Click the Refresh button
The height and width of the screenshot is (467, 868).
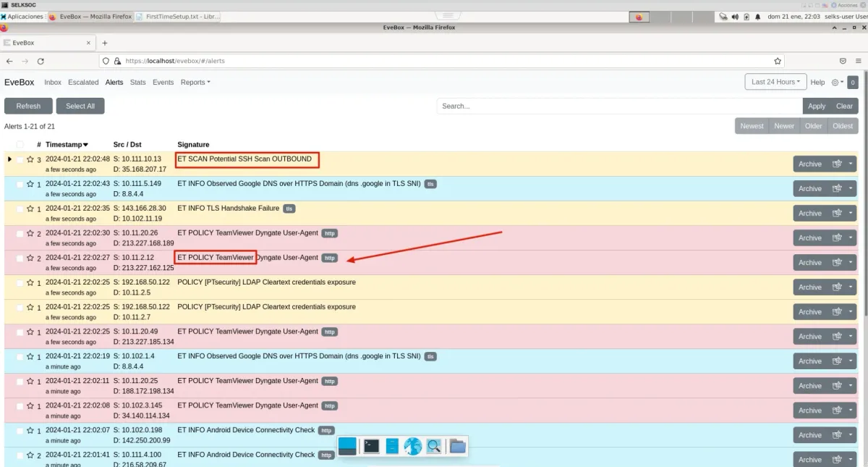[28, 106]
